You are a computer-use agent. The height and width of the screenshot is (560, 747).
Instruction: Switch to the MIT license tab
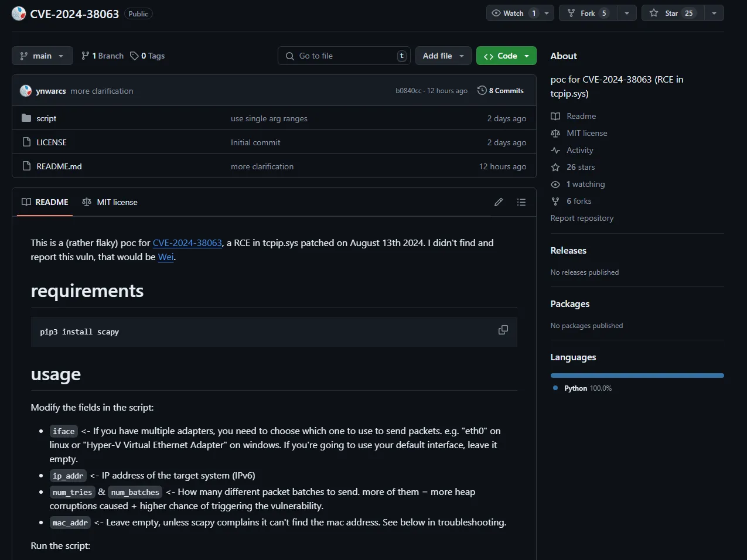click(110, 202)
